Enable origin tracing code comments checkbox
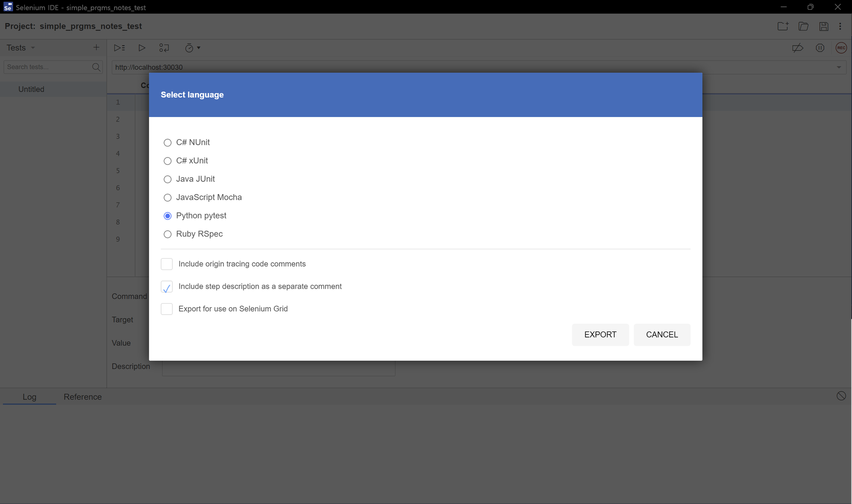Image resolution: width=852 pixels, height=504 pixels. click(x=167, y=264)
